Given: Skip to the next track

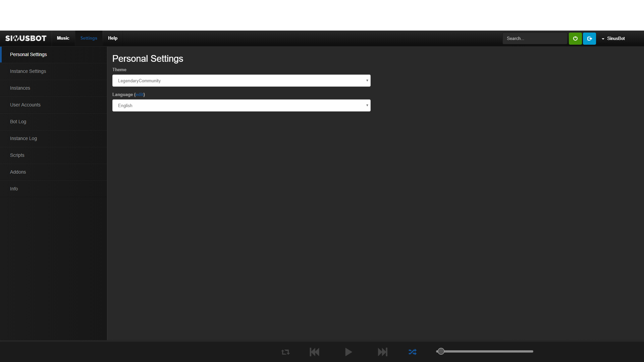Looking at the screenshot, I should [x=382, y=352].
